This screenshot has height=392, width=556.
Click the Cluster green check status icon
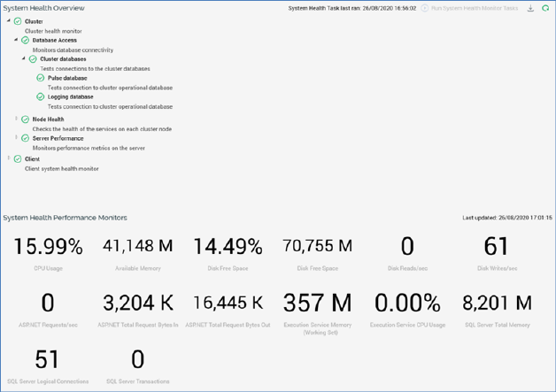coord(18,21)
